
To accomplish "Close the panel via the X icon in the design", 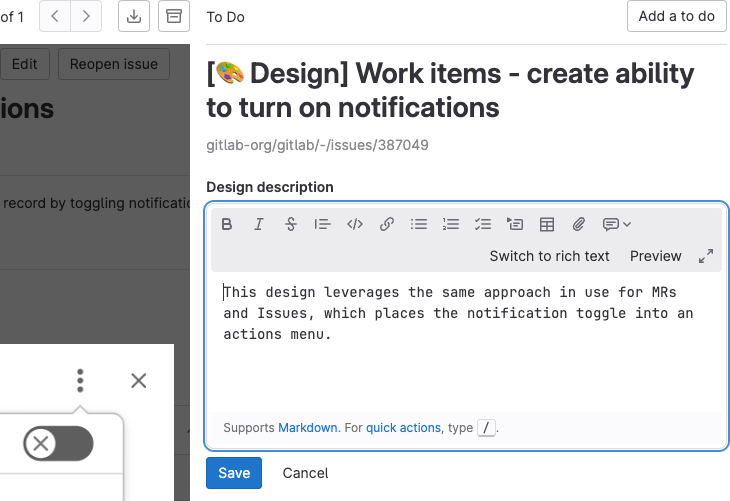I will [x=139, y=381].
